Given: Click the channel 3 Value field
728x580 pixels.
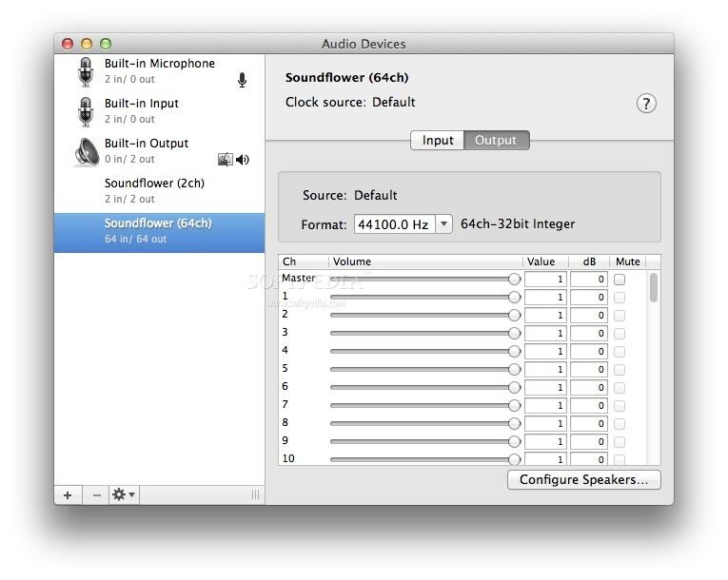Looking at the screenshot, I should pyautogui.click(x=545, y=334).
